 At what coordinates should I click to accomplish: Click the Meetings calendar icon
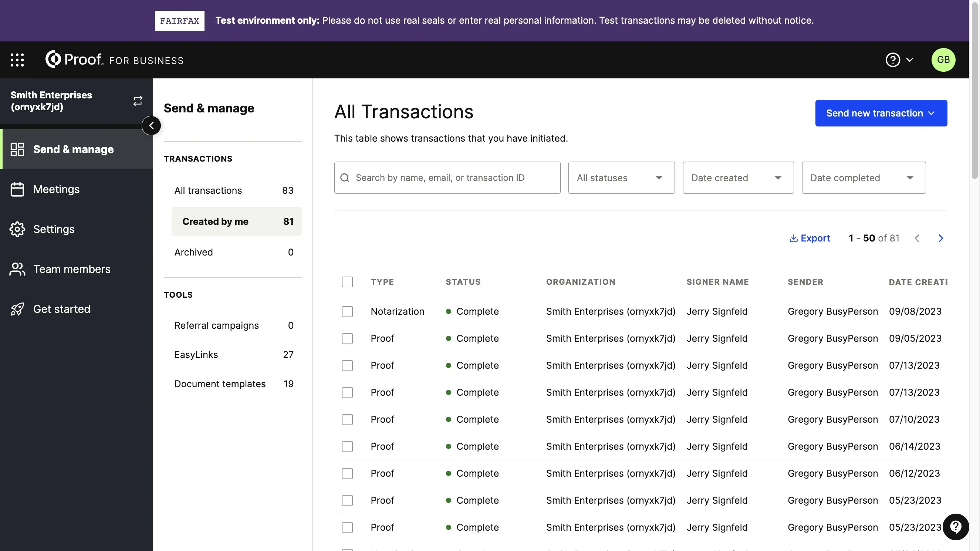(x=17, y=189)
